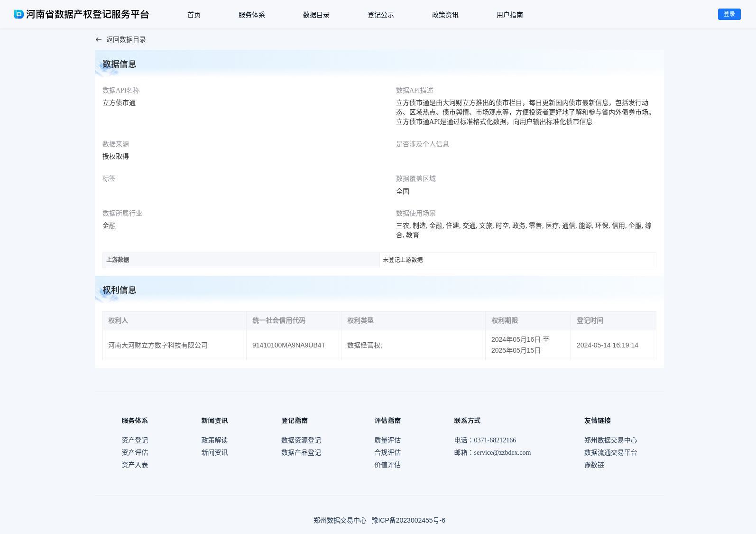
Task: Click phone number 0371-68212166
Action: [495, 440]
